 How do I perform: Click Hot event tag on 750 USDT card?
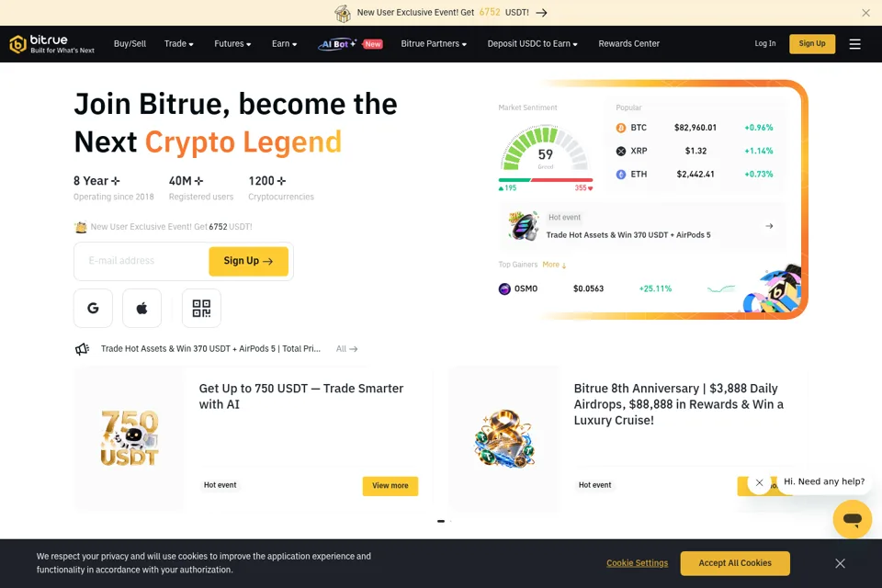click(220, 485)
